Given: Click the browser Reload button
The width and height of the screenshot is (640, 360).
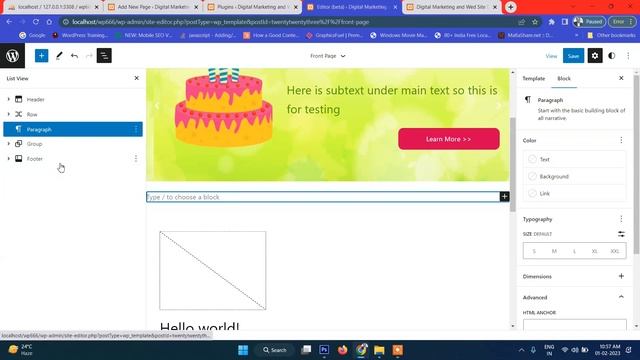Looking at the screenshot, I should (36, 22).
